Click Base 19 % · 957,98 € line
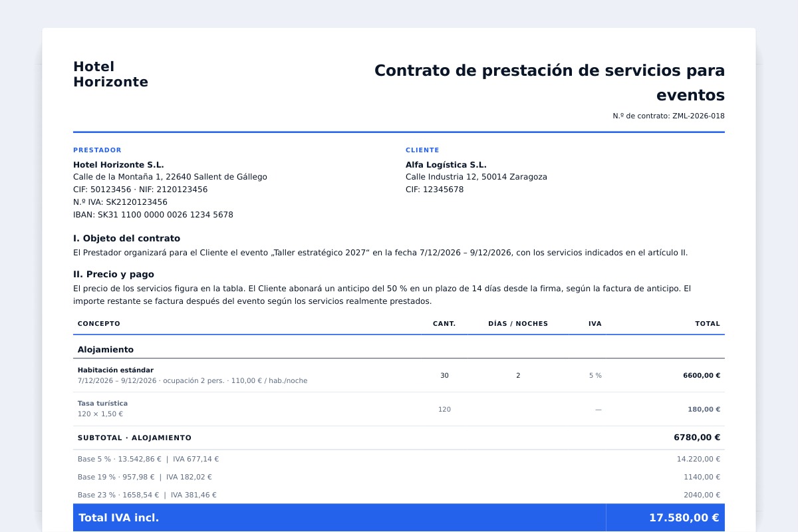The width and height of the screenshot is (798, 532). pyautogui.click(x=145, y=477)
